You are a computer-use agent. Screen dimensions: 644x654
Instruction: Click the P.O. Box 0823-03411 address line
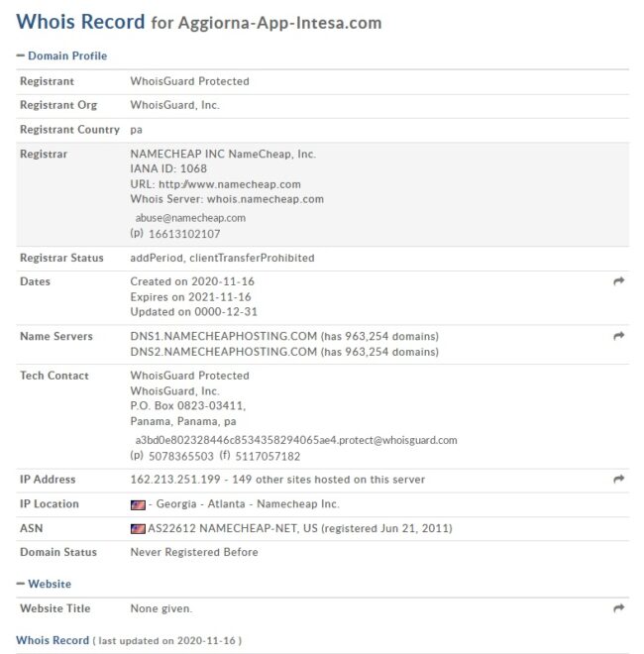(188, 406)
